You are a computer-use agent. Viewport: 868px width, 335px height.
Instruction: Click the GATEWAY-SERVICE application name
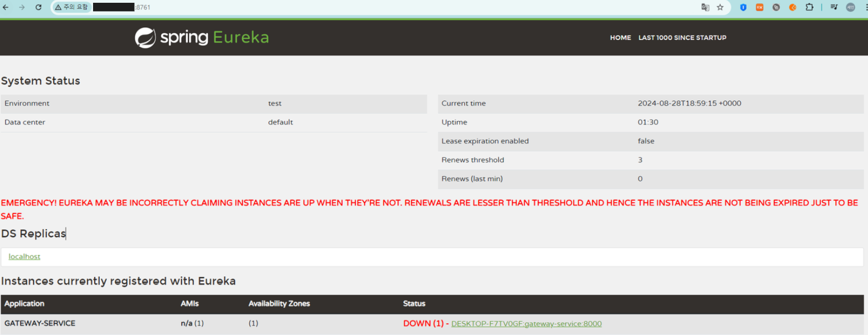(40, 323)
